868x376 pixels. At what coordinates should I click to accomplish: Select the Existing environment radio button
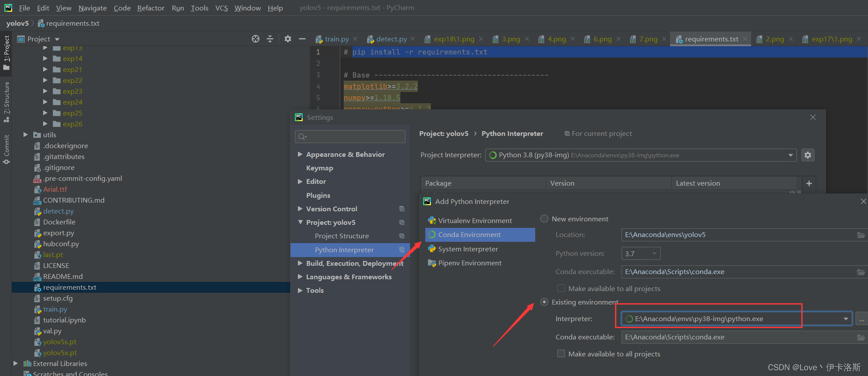(544, 302)
